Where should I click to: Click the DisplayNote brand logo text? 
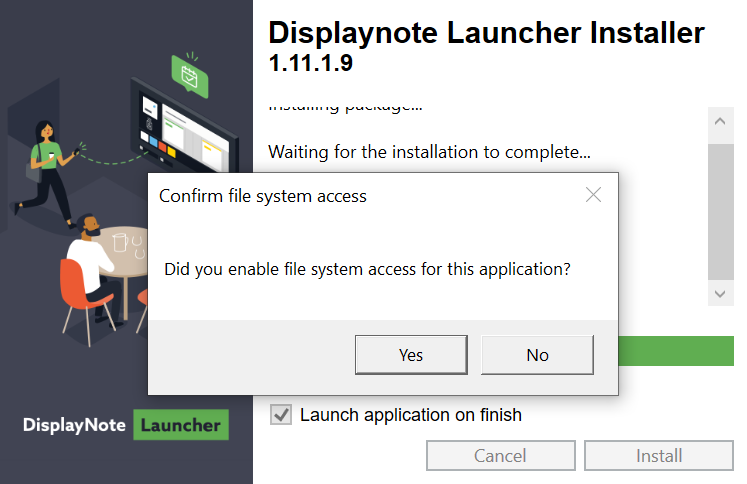pyautogui.click(x=74, y=425)
